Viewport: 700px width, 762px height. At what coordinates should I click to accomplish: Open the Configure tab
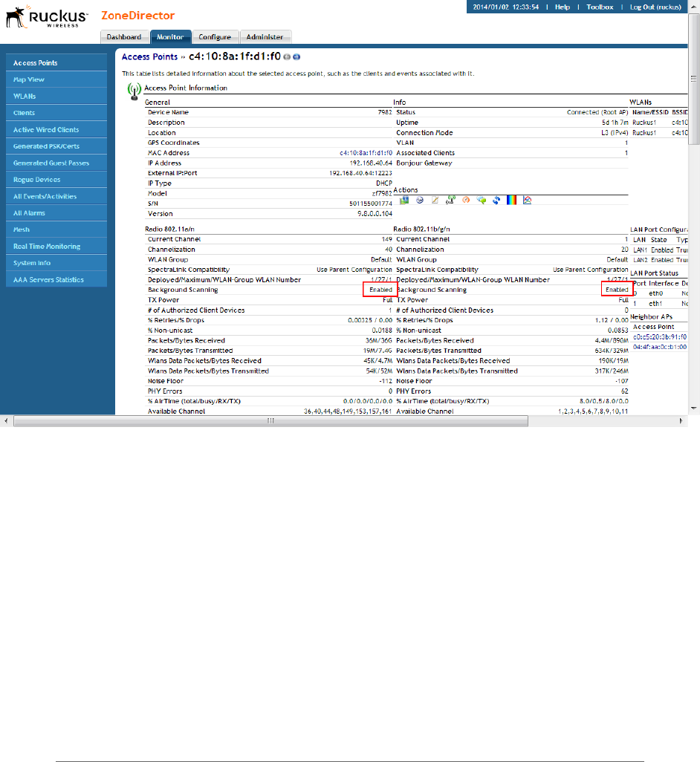coord(215,37)
